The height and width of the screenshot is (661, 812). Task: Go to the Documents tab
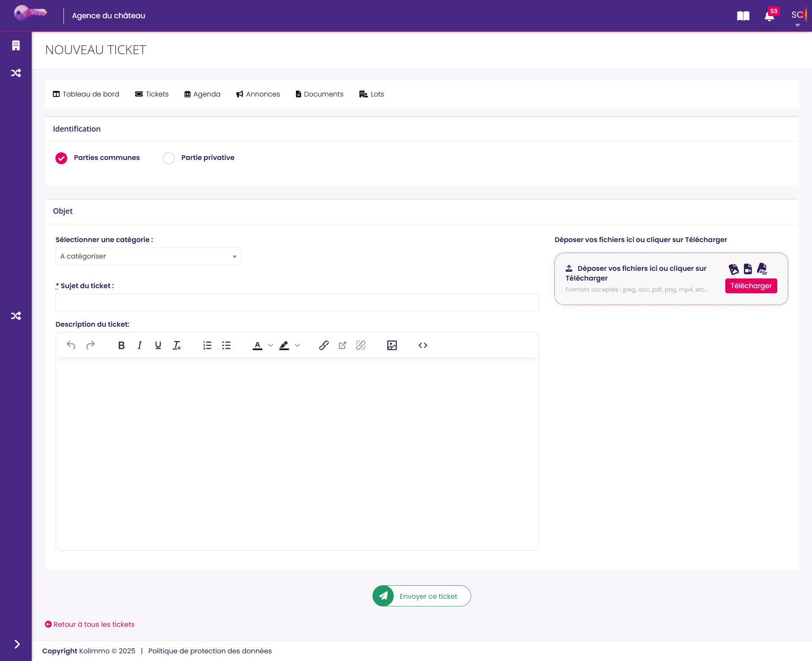click(319, 94)
